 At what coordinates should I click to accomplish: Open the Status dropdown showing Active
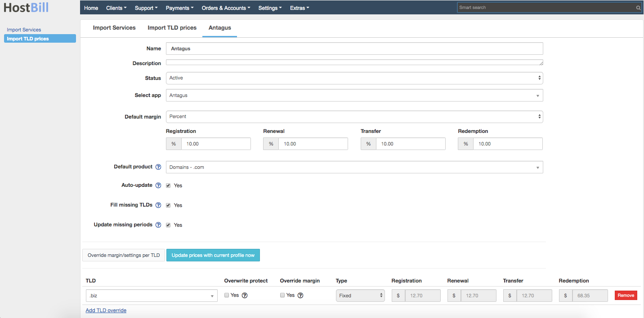click(354, 78)
